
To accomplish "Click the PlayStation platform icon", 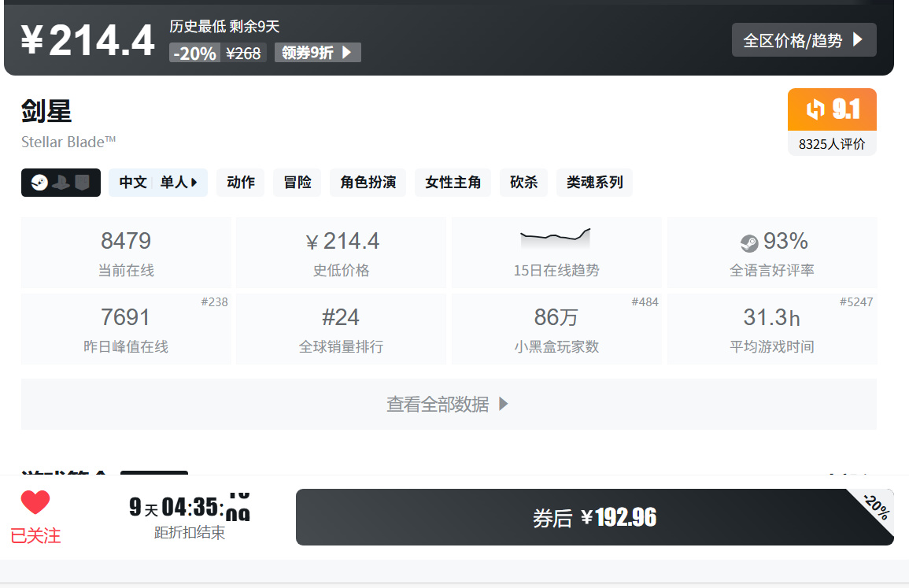I will click(x=61, y=183).
